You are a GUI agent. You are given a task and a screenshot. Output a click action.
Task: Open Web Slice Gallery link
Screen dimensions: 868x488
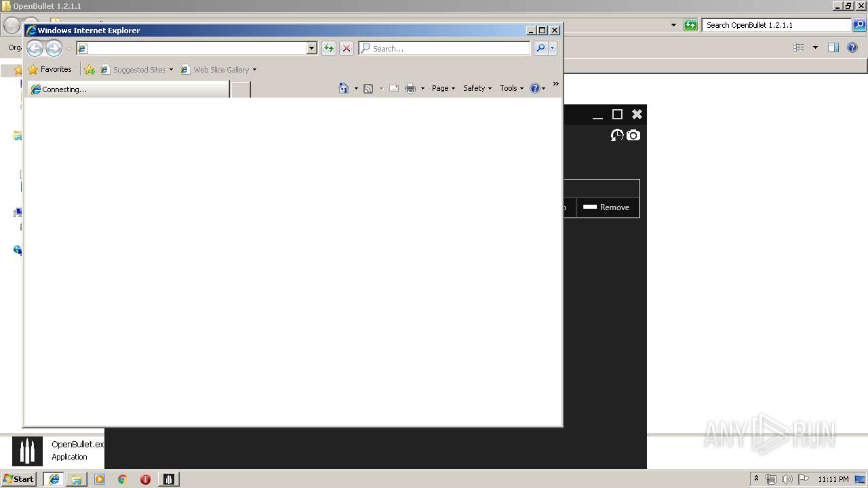(x=218, y=70)
